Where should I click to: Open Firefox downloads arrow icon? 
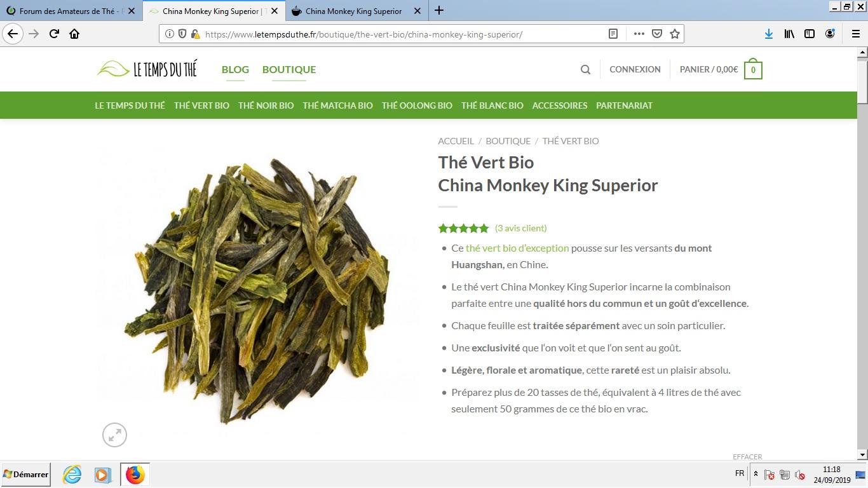click(x=769, y=34)
